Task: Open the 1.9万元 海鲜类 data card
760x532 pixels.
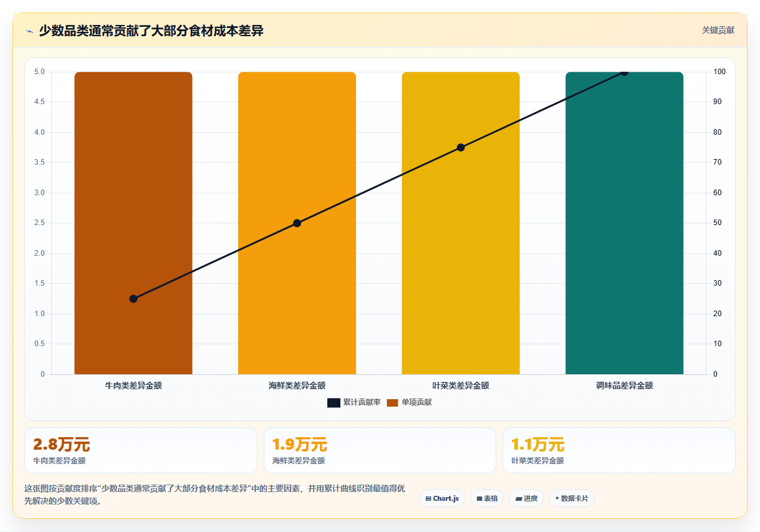Action: (x=380, y=450)
